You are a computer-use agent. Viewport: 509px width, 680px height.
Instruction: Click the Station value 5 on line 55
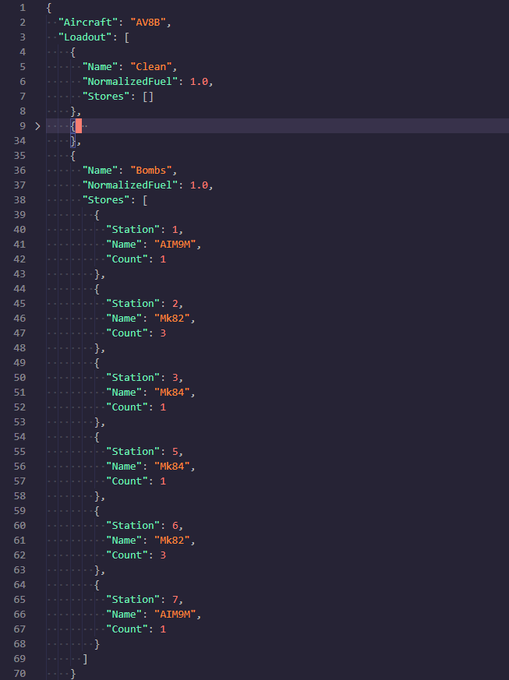coord(175,451)
